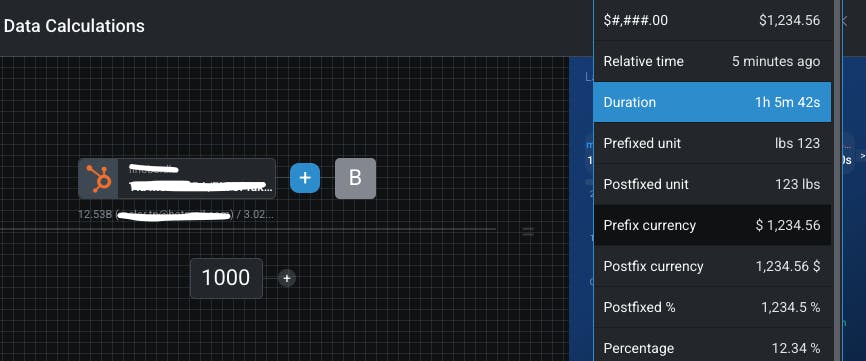Viewport: 866px width, 361px height.
Task: Choose the Postfixed unit option
Action: [x=712, y=184]
